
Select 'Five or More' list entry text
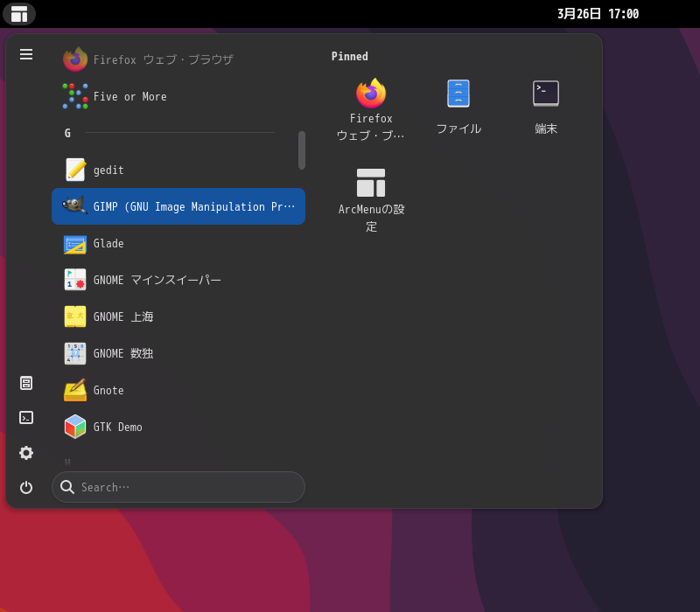click(129, 97)
